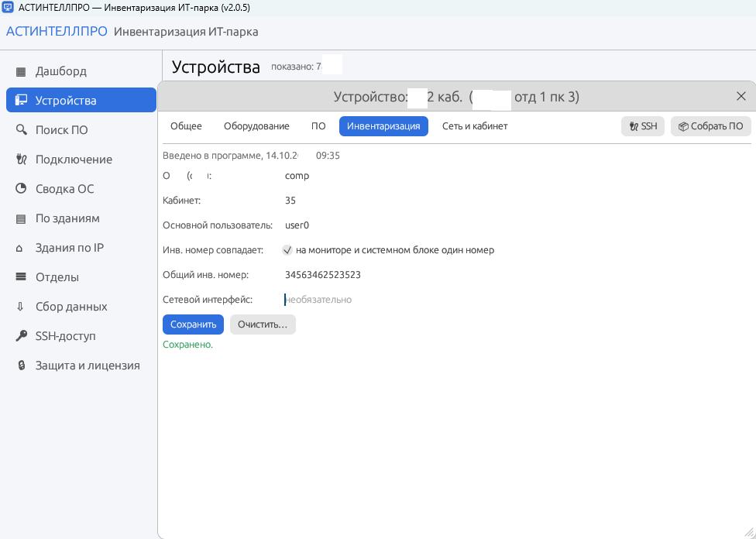Toggle the inventory number match checkbox
Image resolution: width=756 pixels, height=539 pixels.
287,250
